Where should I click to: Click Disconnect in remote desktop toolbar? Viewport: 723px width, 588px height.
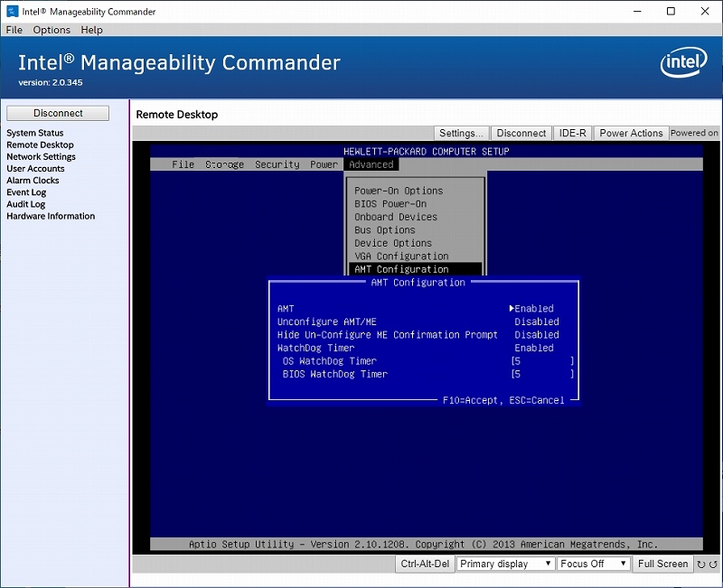(x=521, y=133)
